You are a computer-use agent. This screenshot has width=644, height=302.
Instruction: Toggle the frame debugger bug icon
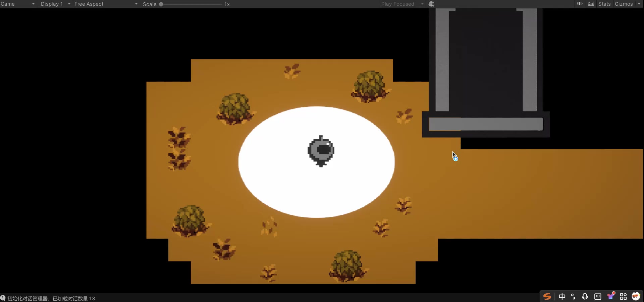coord(431,4)
